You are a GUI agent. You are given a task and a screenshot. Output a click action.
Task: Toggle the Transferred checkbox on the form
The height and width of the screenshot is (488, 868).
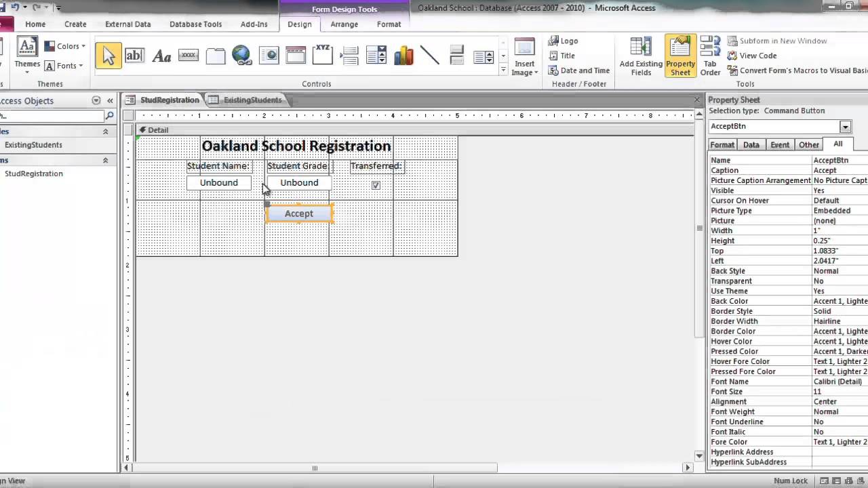(x=376, y=185)
